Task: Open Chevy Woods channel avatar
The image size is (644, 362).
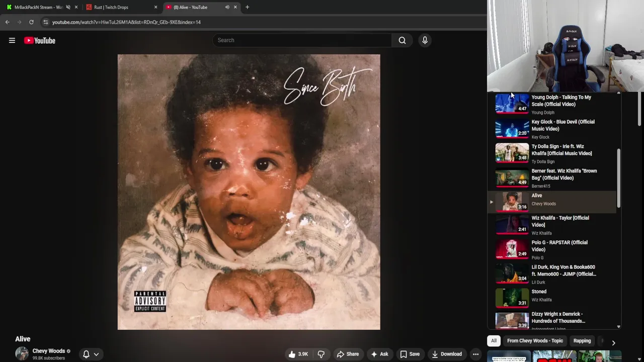Action: click(22, 353)
